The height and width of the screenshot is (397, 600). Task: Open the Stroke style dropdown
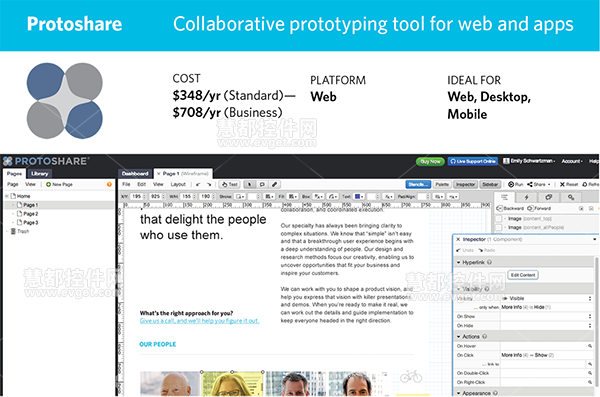(240, 196)
